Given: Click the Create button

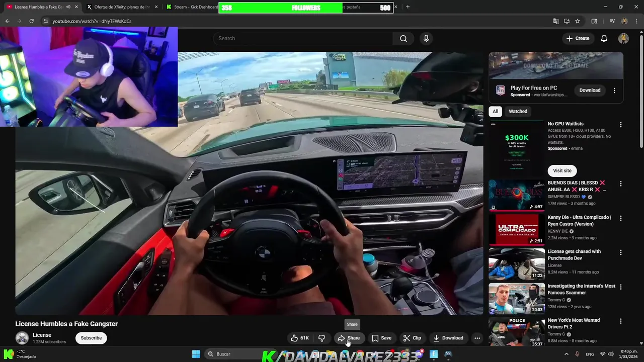Looking at the screenshot, I should tap(578, 39).
